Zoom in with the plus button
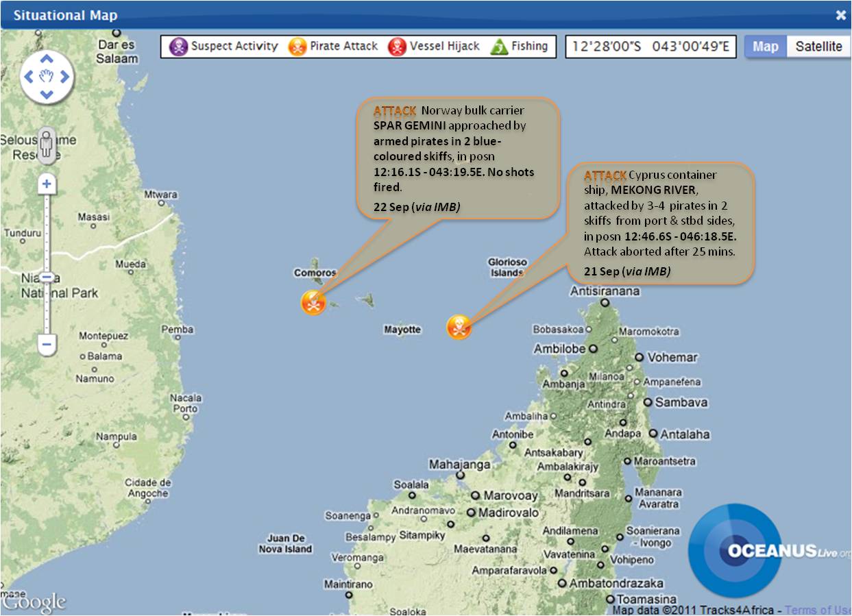This screenshot has width=852, height=616. point(47,184)
